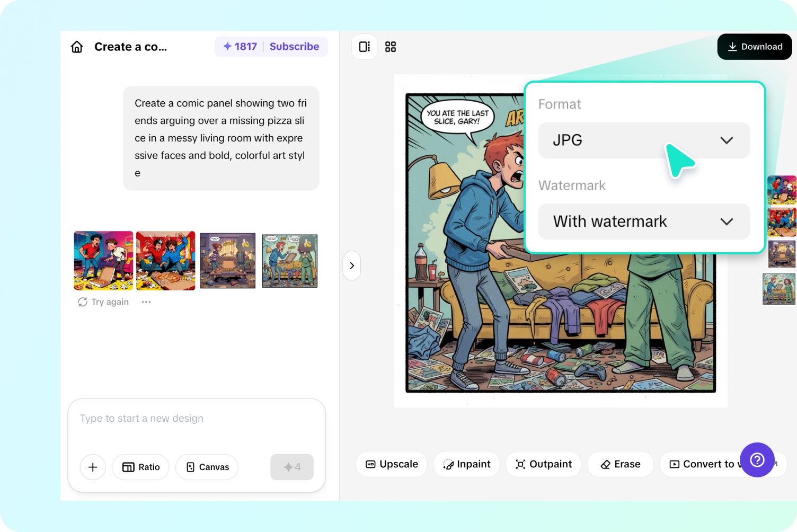This screenshot has height=532, width=797.
Task: Open the Ratio options
Action: (140, 467)
